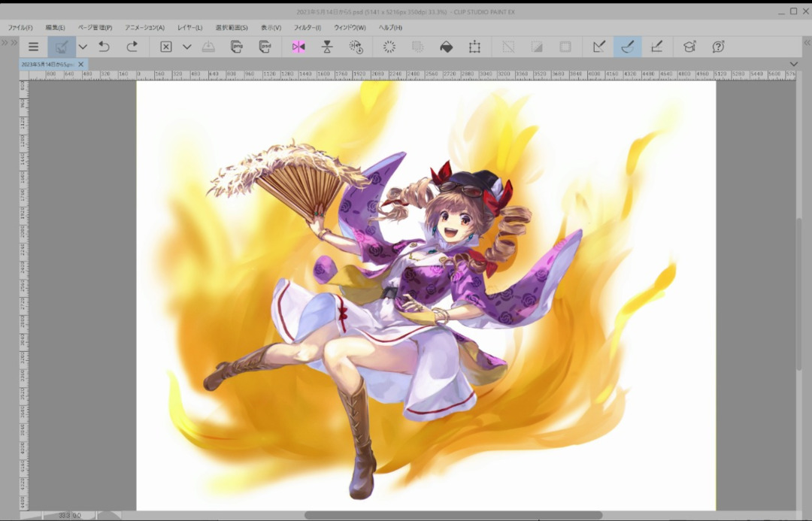The image size is (812, 521).
Task: Open the CLIP STUDIO tutorial graduation-cap icon
Action: pyautogui.click(x=689, y=47)
